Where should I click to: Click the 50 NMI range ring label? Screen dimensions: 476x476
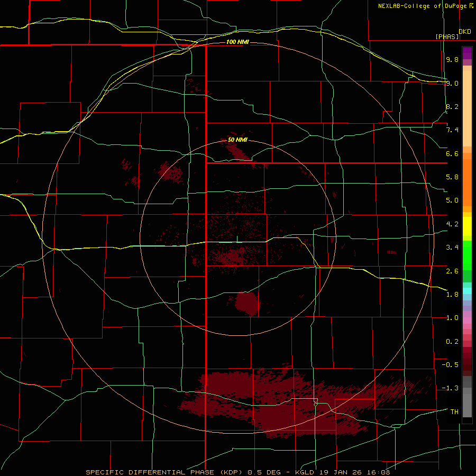click(x=237, y=140)
